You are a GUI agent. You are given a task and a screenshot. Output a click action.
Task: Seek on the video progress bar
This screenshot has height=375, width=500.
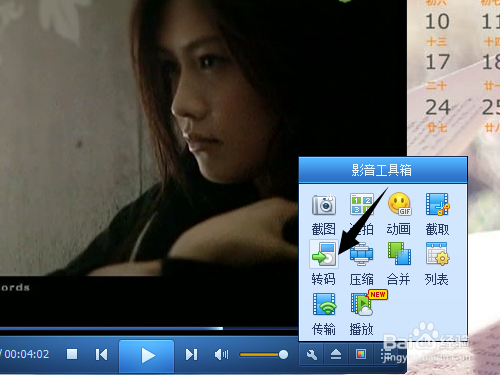coord(149,329)
